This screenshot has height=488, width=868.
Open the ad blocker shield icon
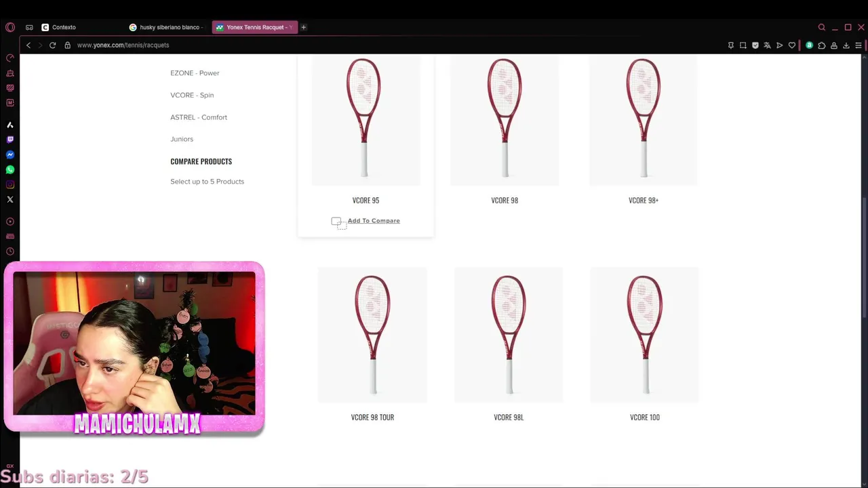pyautogui.click(x=755, y=45)
